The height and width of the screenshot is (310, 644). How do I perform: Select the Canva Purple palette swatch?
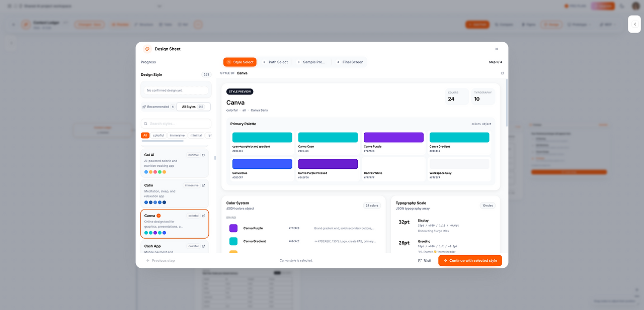[393, 137]
